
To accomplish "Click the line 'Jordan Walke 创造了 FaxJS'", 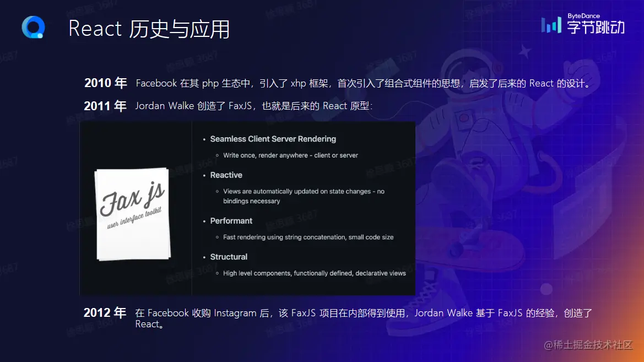I will (254, 106).
